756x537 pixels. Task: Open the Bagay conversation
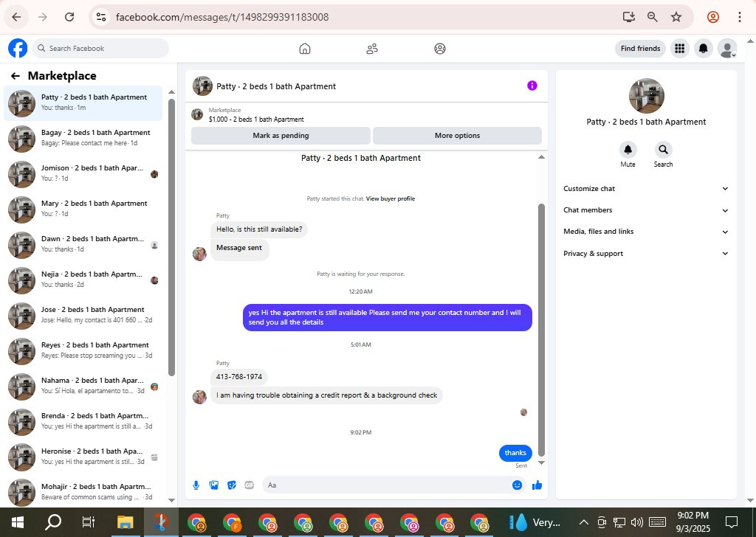[x=83, y=138]
